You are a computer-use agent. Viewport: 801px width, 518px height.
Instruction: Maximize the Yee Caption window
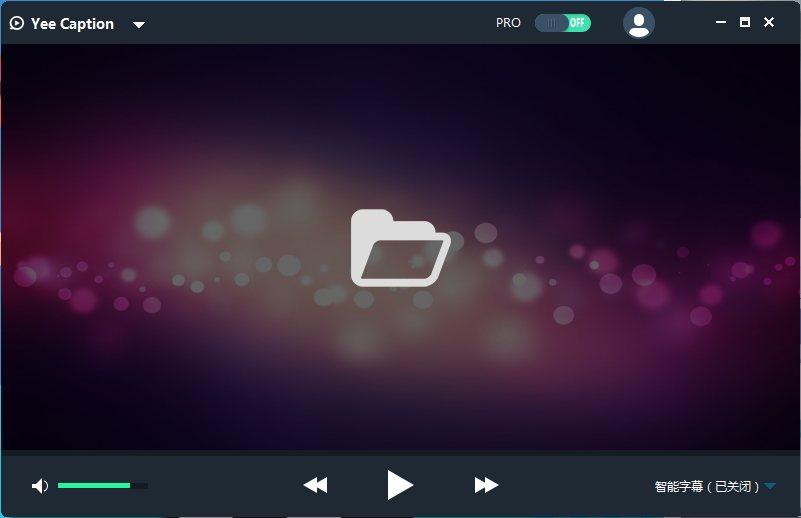click(x=745, y=22)
